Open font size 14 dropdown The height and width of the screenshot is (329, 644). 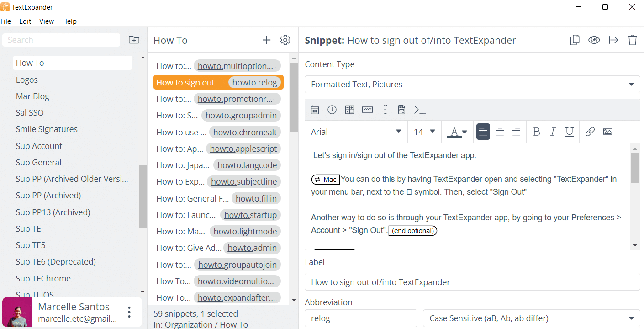424,132
